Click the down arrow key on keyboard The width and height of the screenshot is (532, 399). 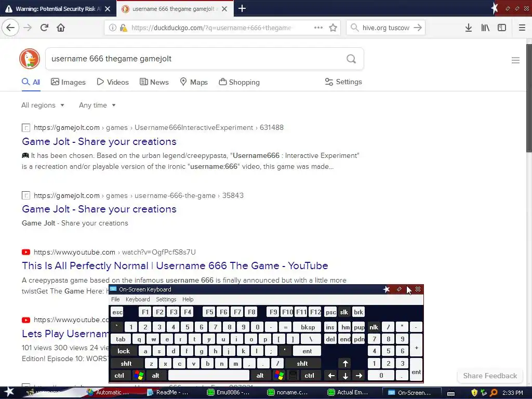pyautogui.click(x=345, y=375)
